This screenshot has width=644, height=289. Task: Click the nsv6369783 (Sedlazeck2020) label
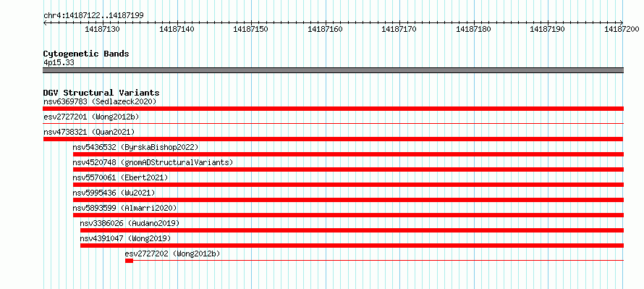click(100, 101)
